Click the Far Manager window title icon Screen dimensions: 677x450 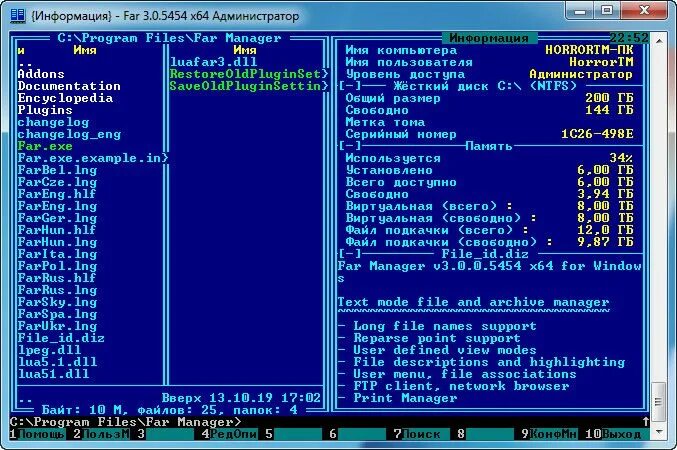[17, 16]
